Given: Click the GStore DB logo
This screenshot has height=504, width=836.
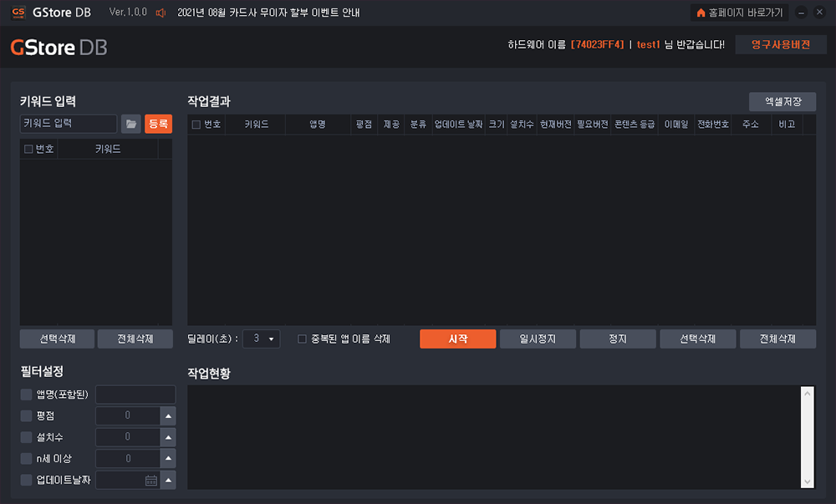Looking at the screenshot, I should 59,48.
